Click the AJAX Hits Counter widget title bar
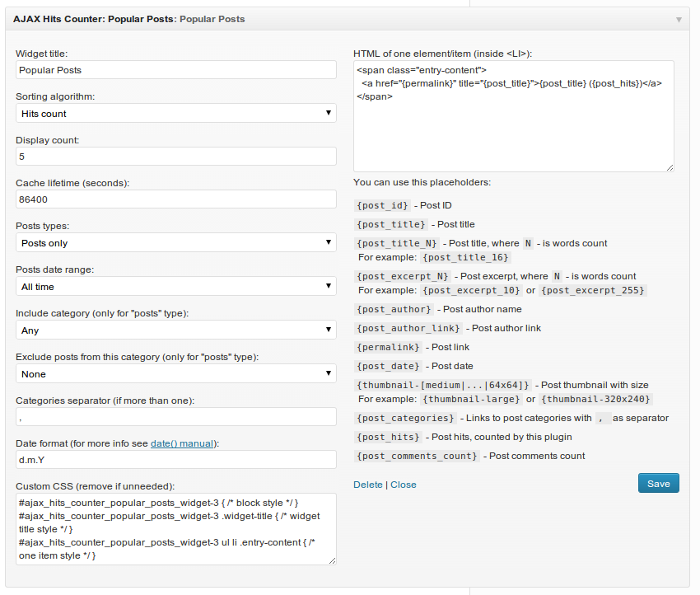This screenshot has width=700, height=595. pos(348,19)
